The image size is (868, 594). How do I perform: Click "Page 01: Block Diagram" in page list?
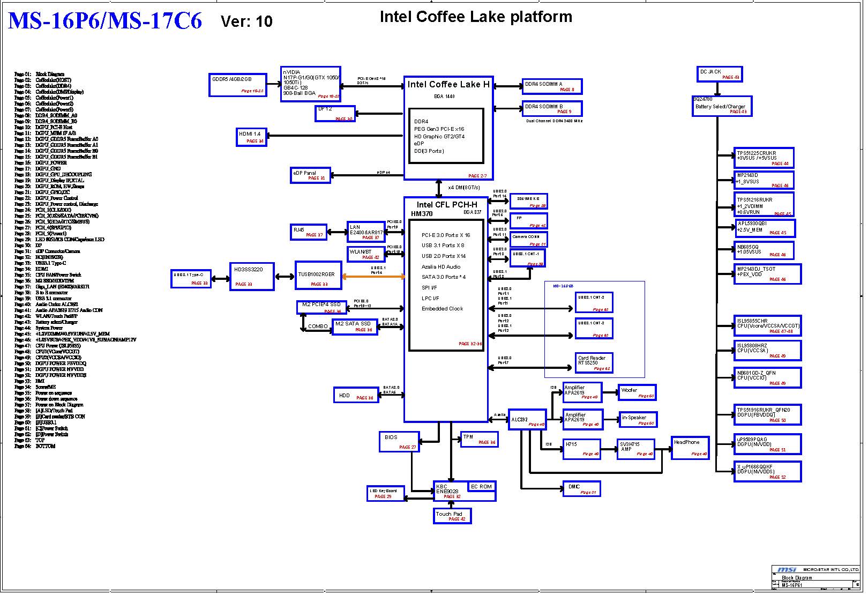pos(39,74)
